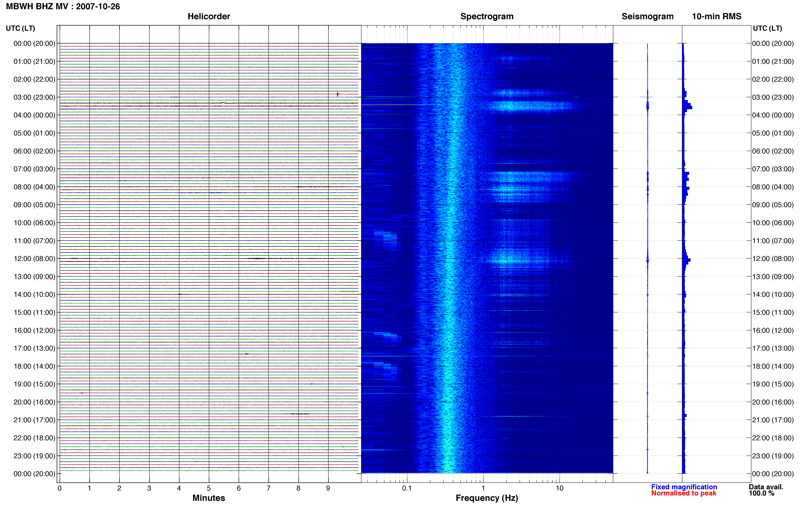Click minute tick label '8' under the helicorder
The width and height of the screenshot is (812, 508).
point(298,488)
